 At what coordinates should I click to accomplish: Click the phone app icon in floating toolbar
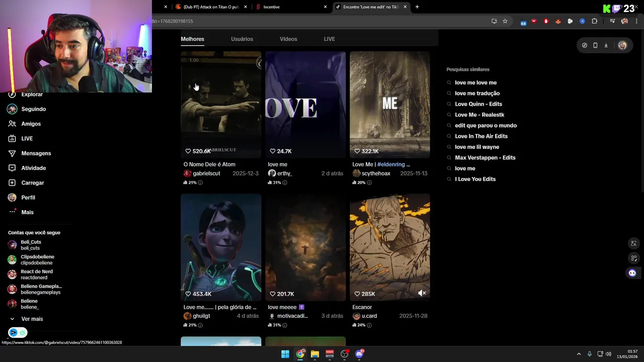point(595,45)
